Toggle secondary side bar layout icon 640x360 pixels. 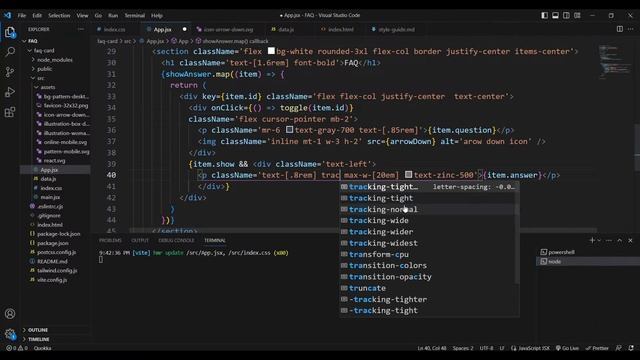tap(566, 16)
